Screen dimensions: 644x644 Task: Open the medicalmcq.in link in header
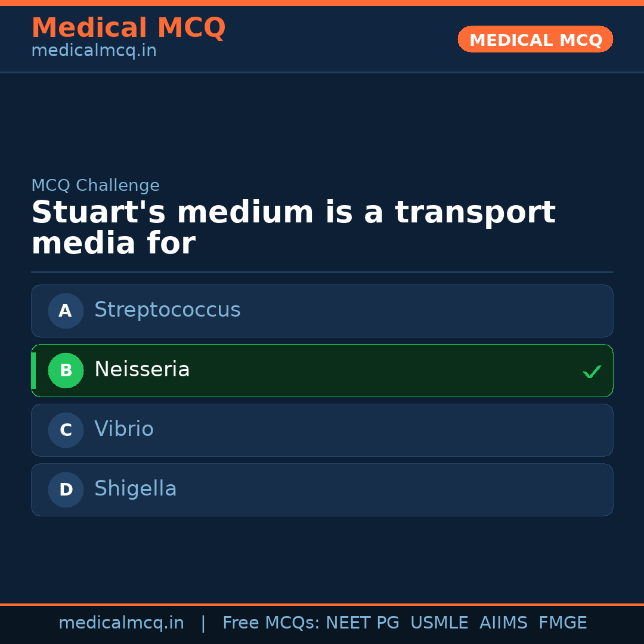coord(94,51)
